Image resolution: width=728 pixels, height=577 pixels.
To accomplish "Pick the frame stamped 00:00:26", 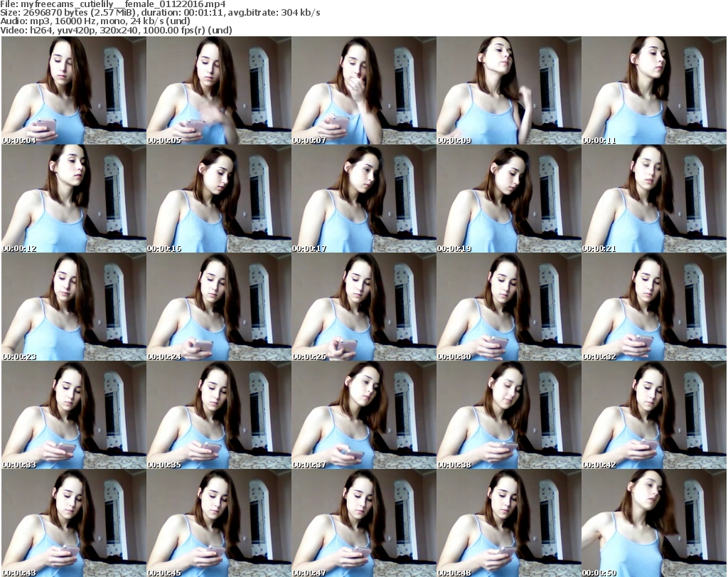I will [x=364, y=307].
